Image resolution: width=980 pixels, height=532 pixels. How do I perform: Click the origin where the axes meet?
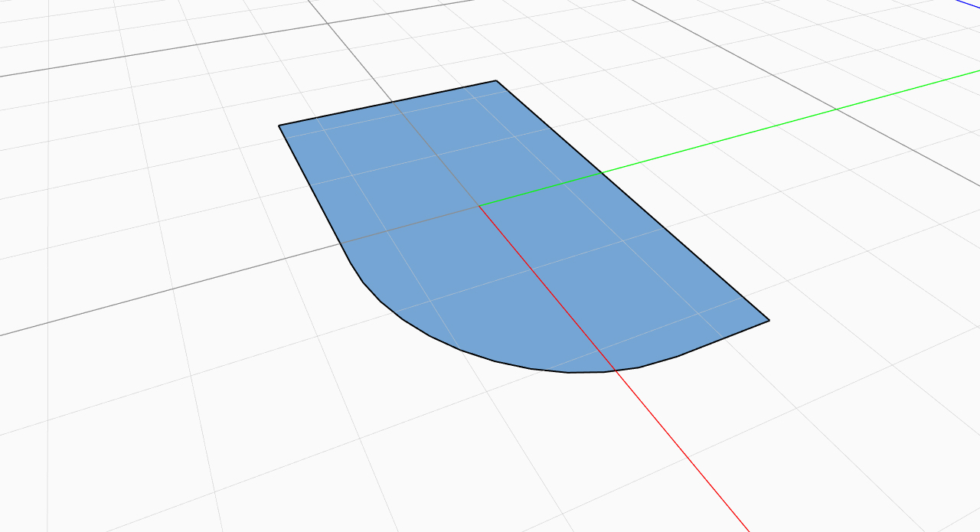coord(479,206)
